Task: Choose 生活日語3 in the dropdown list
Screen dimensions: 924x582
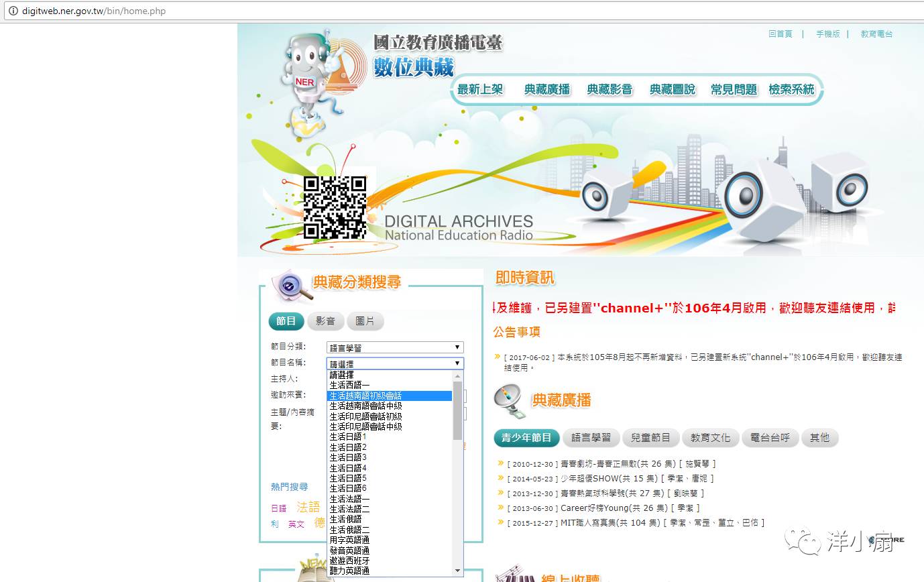Action: (390, 457)
